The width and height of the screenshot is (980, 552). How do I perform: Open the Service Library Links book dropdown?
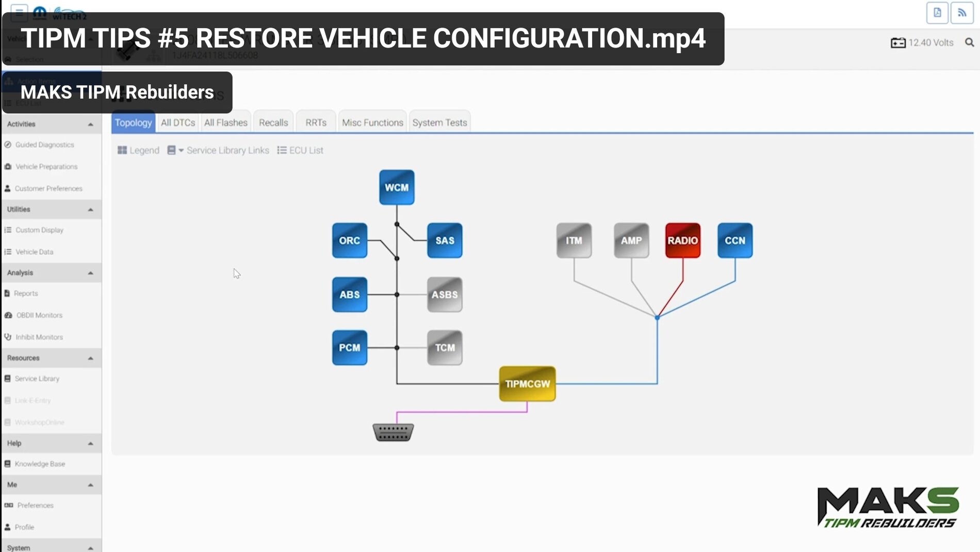[175, 150]
